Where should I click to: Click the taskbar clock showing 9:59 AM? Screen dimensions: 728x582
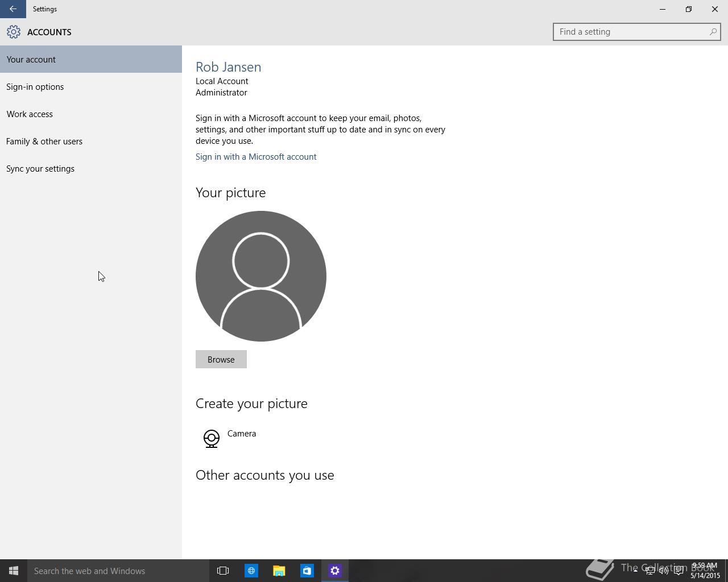click(x=705, y=571)
